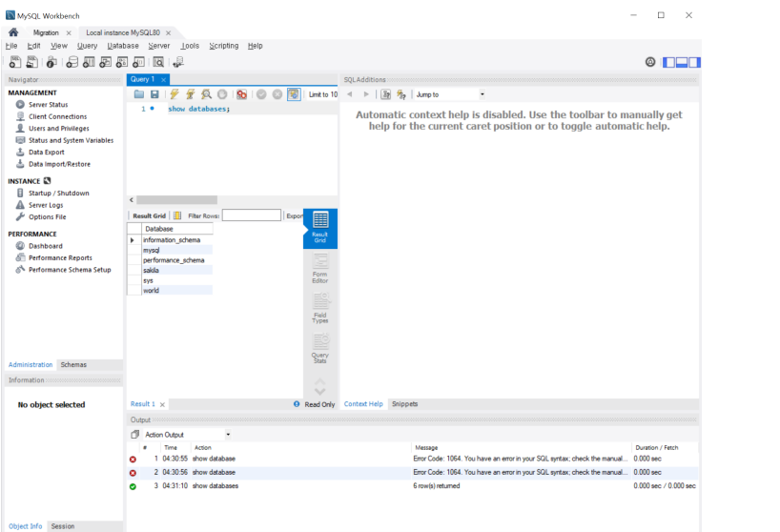Switch to the Session tab
The width and height of the screenshot is (780, 532).
tap(63, 526)
